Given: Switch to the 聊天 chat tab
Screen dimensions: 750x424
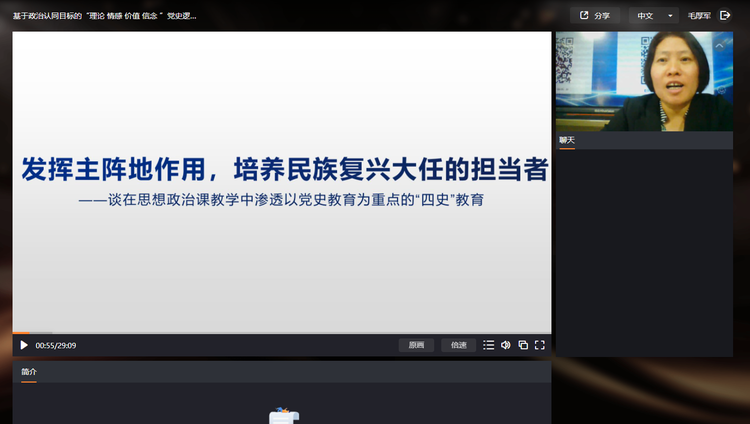Looking at the screenshot, I should click(567, 141).
